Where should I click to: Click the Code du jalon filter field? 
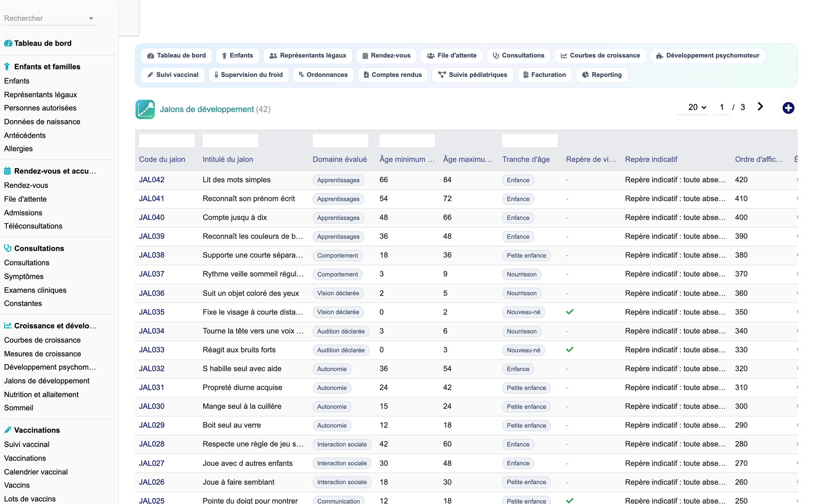167,141
